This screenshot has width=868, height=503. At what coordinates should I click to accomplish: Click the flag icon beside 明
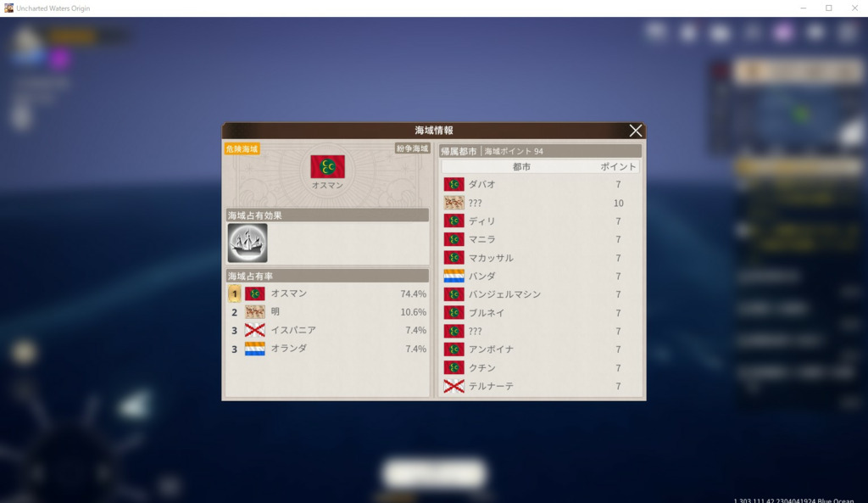coord(254,312)
